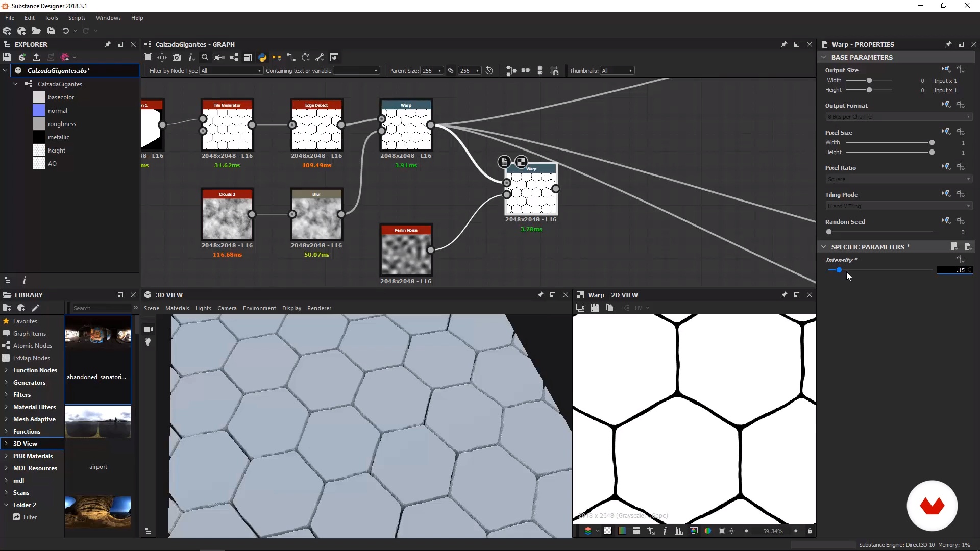The width and height of the screenshot is (980, 551).
Task: Open the Thumbnails dropdown
Action: point(617,71)
